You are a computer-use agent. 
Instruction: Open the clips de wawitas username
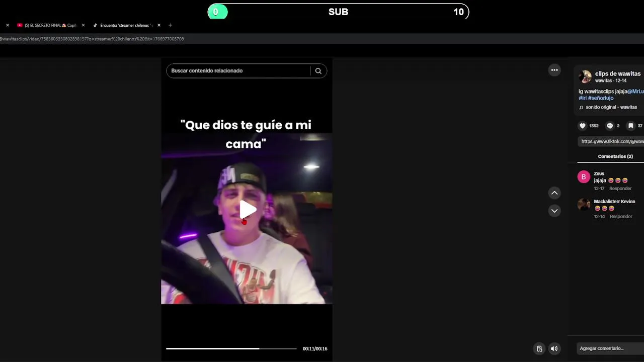pos(618,74)
